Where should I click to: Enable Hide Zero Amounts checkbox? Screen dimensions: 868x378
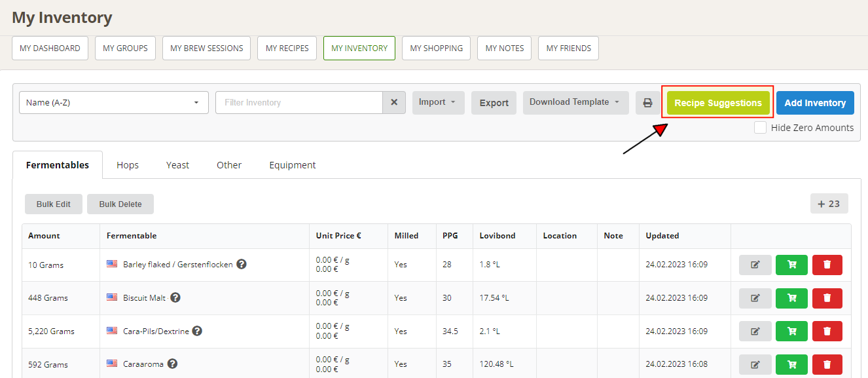click(x=760, y=128)
